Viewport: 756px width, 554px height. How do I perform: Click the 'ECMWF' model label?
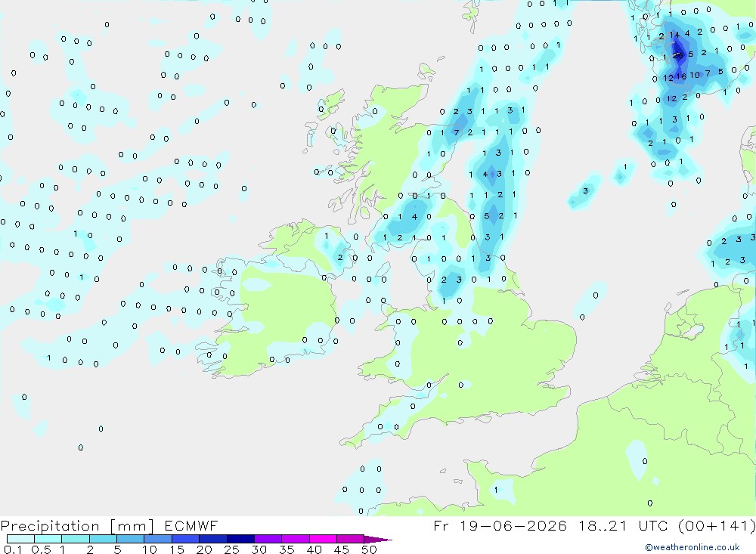pyautogui.click(x=191, y=526)
